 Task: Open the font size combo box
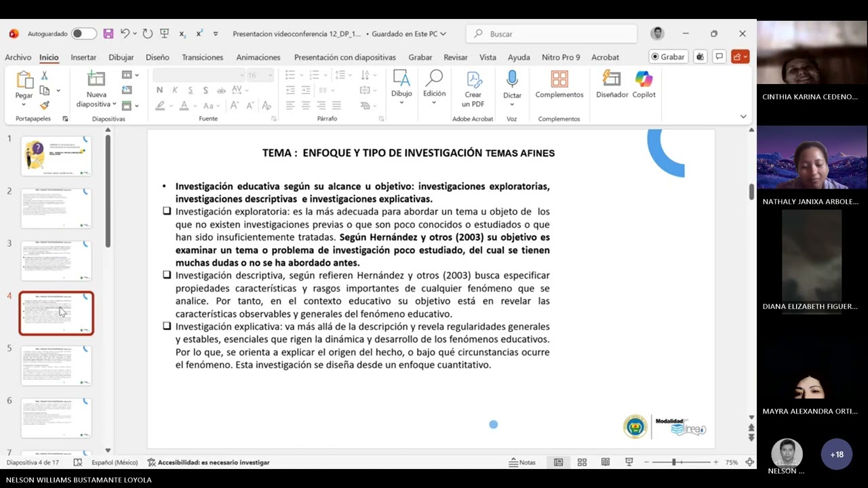pyautogui.click(x=260, y=75)
